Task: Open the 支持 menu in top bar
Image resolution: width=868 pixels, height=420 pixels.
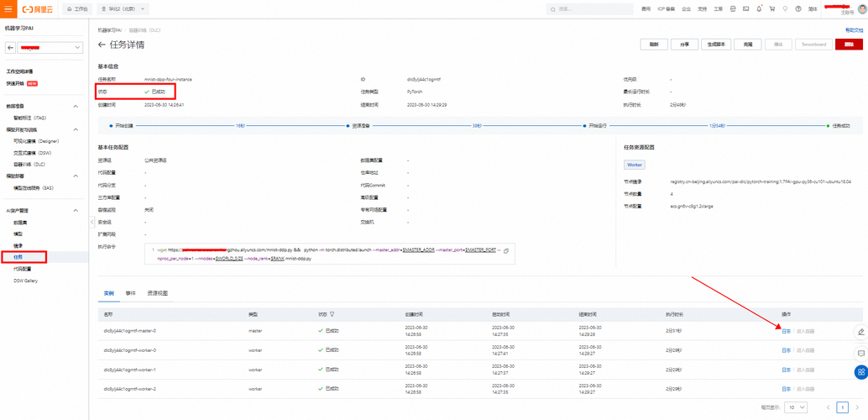Action: [703, 9]
